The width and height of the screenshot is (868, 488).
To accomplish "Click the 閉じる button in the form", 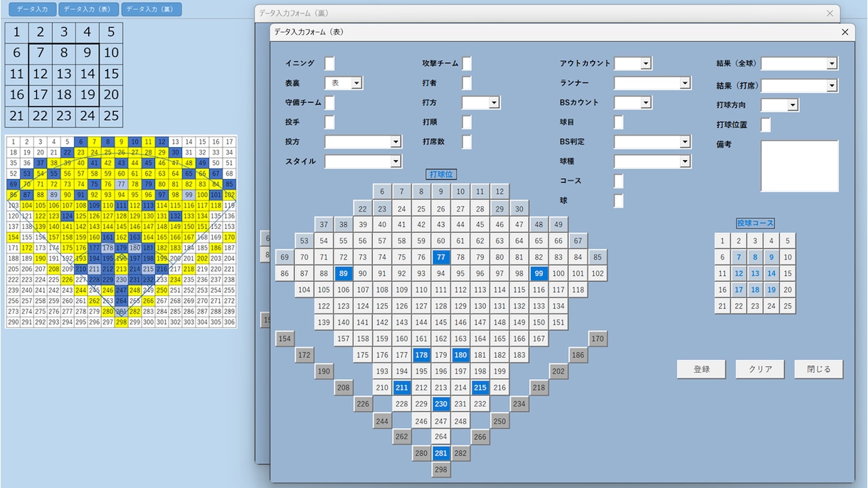I will (819, 369).
